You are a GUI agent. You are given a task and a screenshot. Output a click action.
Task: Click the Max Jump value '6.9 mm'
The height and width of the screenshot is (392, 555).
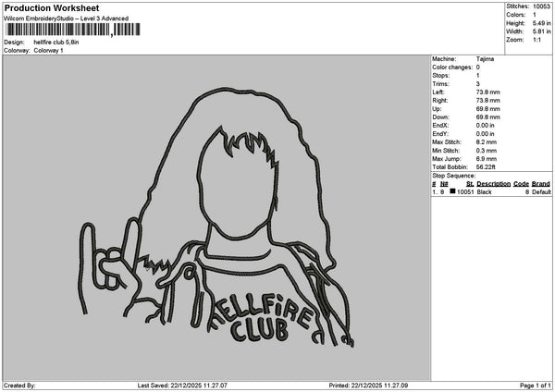click(487, 159)
